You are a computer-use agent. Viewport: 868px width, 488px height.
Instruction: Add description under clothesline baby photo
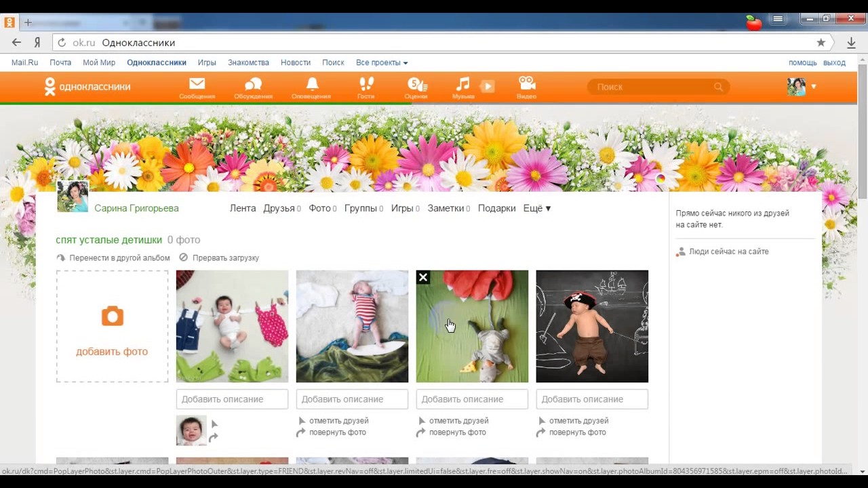coord(232,399)
